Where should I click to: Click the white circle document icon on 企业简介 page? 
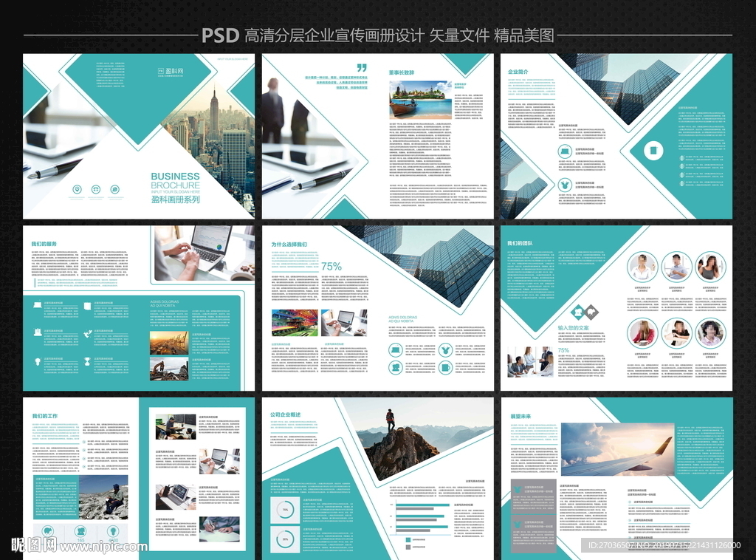click(653, 151)
